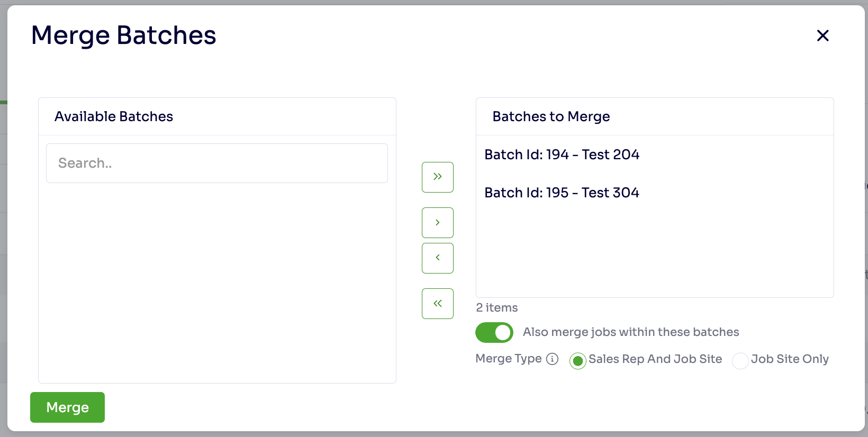The width and height of the screenshot is (868, 437).
Task: Return all batches left with double-arrow icon
Action: pyautogui.click(x=437, y=303)
